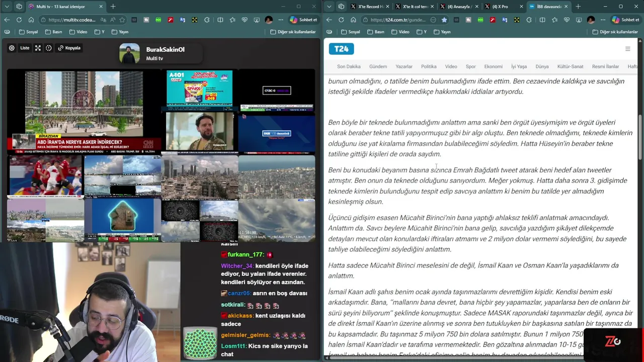The width and height of the screenshot is (644, 362).
Task: Click the circular info icon beside Kopyala
Action: pos(48,48)
